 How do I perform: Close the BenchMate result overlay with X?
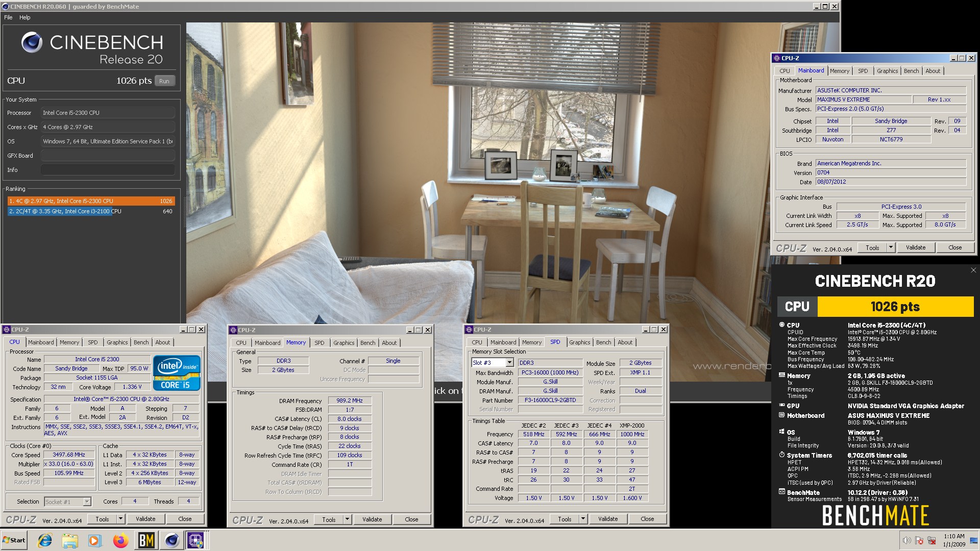pos(973,270)
